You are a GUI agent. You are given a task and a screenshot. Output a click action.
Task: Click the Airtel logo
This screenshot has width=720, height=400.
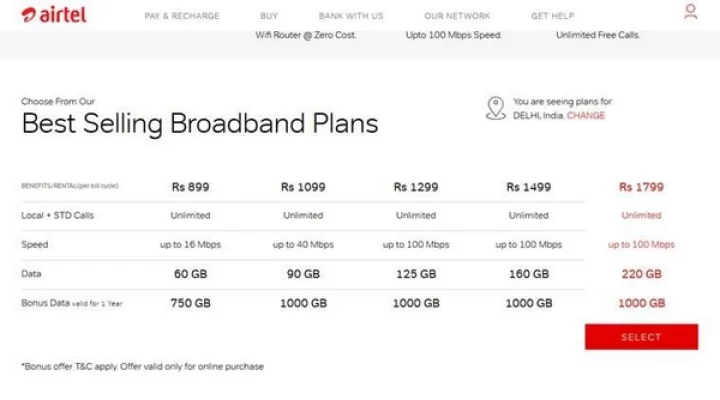pos(54,15)
